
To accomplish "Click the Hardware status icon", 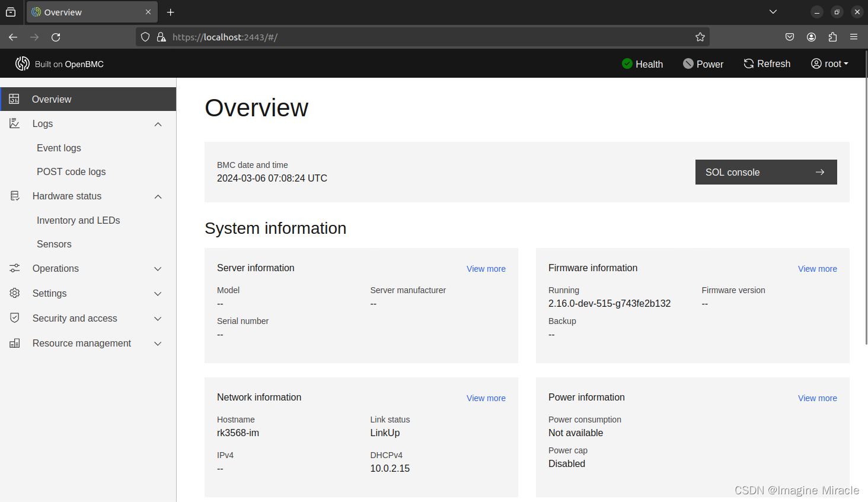I will [15, 196].
